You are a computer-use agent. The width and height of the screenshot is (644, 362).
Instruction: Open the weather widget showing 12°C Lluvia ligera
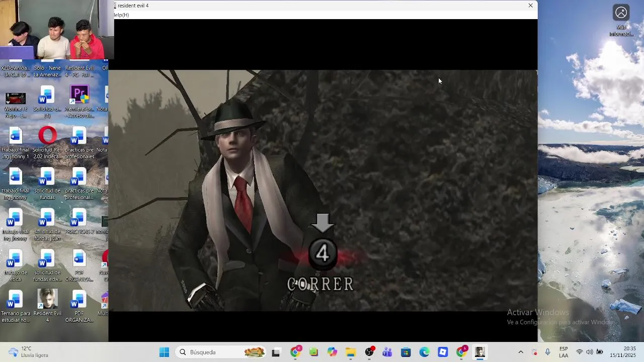pyautogui.click(x=29, y=352)
